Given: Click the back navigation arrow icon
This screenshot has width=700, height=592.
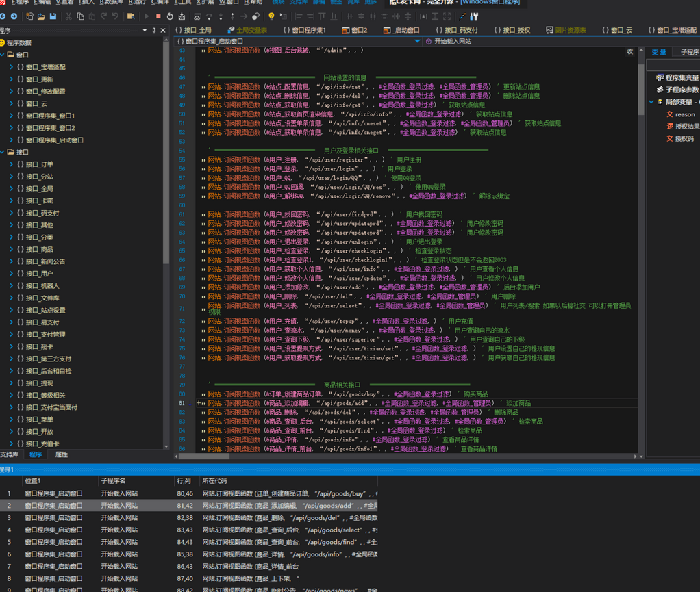Looking at the screenshot, I should click(3, 16).
